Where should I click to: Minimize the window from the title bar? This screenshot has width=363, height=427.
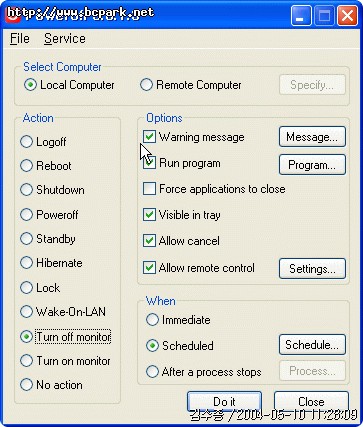[x=301, y=16]
